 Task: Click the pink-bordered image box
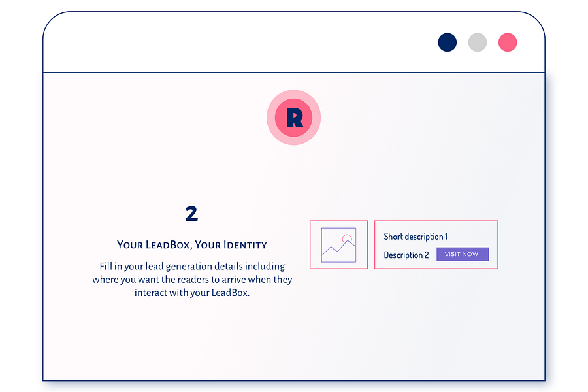click(338, 245)
